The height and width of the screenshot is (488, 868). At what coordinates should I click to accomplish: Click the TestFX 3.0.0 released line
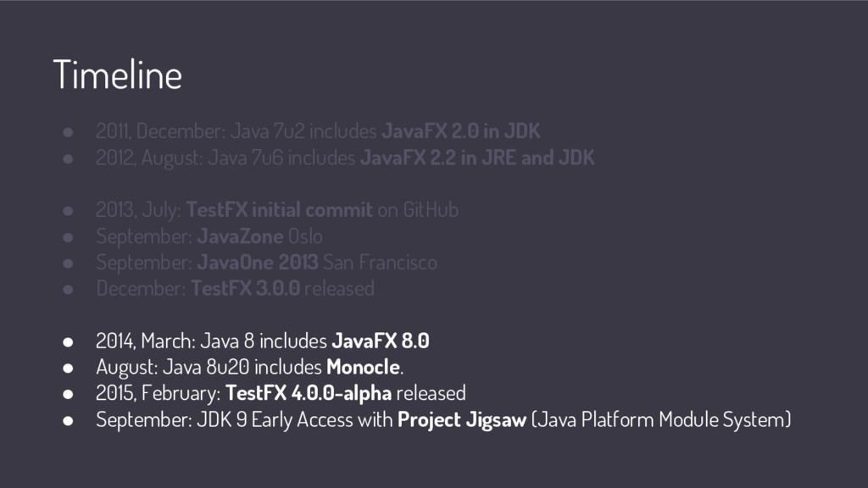tap(236, 288)
